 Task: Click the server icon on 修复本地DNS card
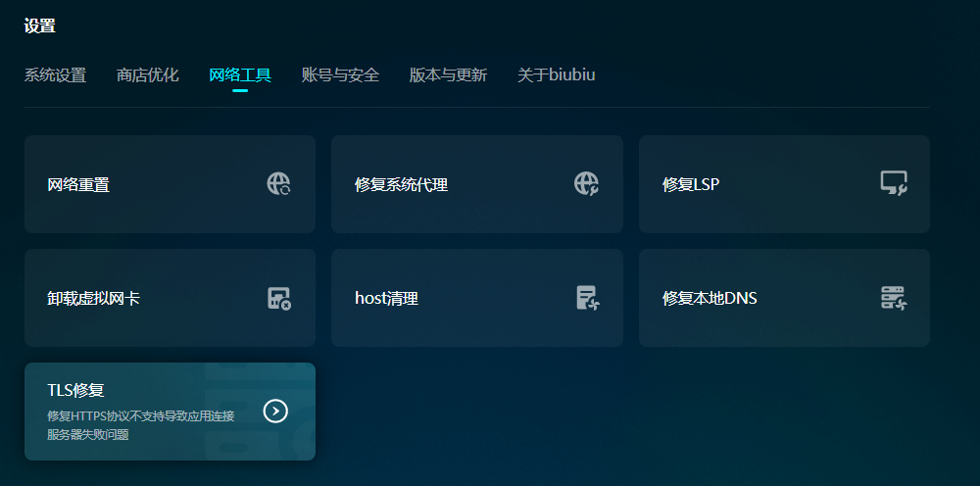(893, 298)
